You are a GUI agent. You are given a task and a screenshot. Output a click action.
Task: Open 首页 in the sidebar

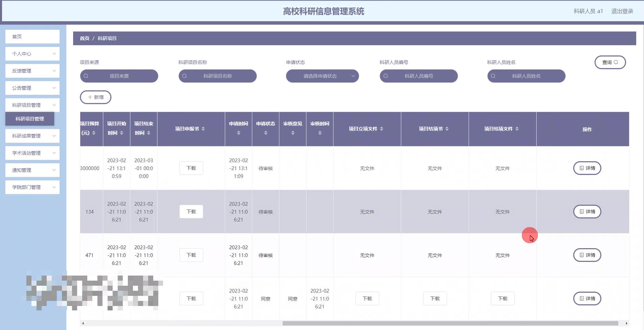click(32, 37)
